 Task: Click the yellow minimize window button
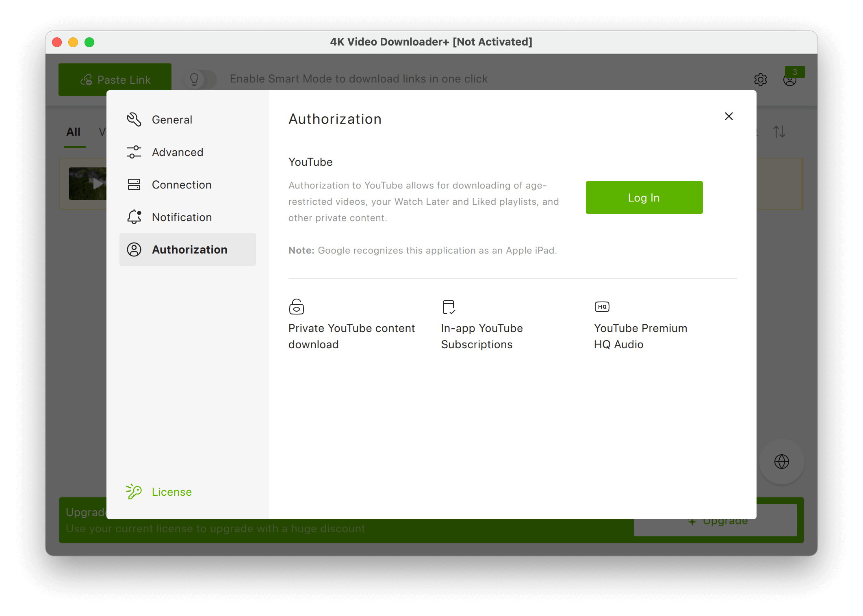[x=73, y=42]
